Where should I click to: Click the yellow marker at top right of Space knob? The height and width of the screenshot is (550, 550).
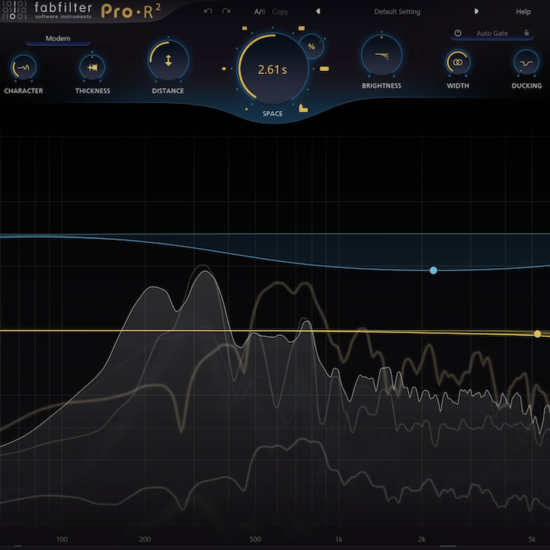[301, 28]
